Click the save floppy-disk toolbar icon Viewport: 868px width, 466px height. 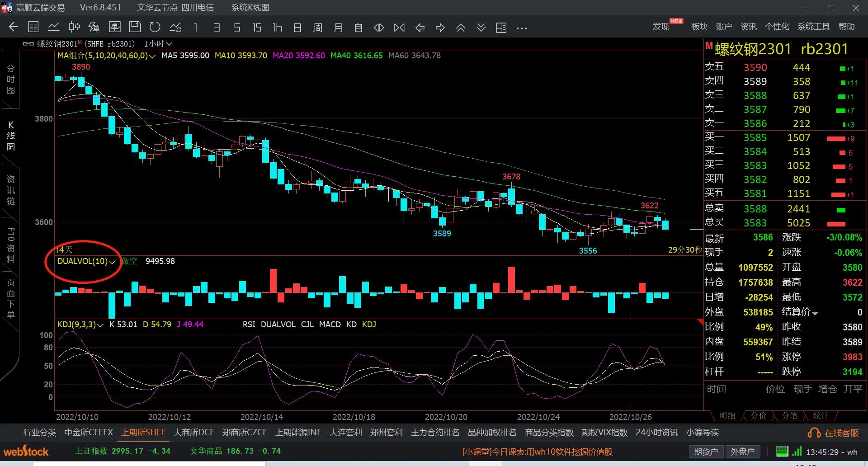(x=135, y=28)
